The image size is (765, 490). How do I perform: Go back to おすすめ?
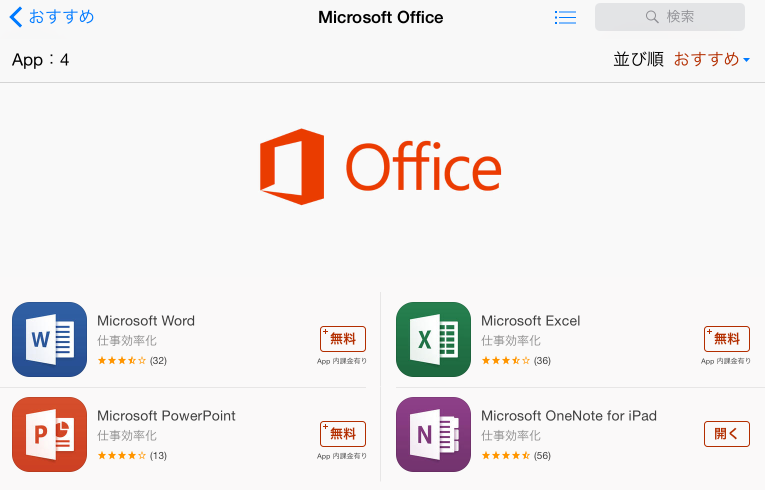point(52,17)
